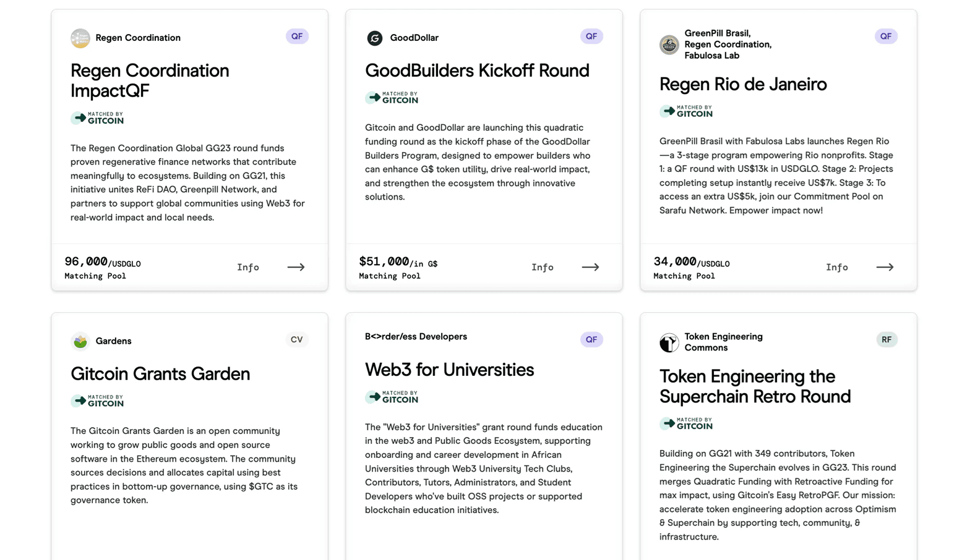Click the Matched by Gitcoin logo under GoodBuilders

click(392, 98)
